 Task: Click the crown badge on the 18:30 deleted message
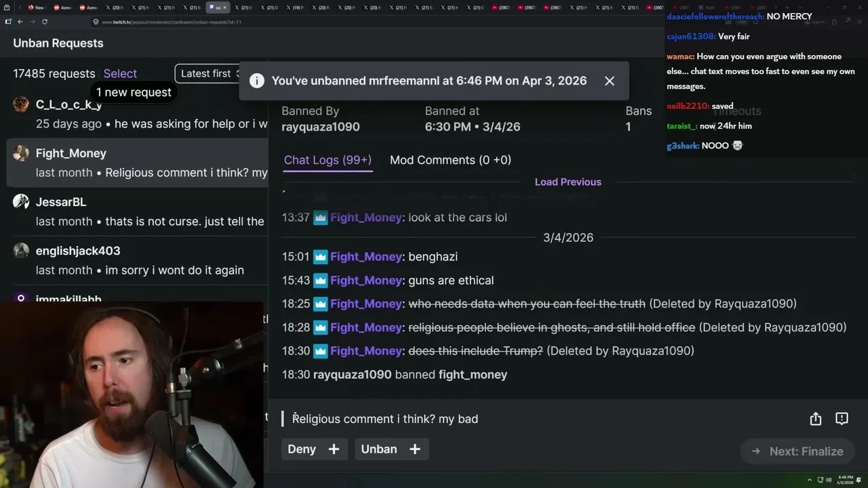pyautogui.click(x=320, y=351)
